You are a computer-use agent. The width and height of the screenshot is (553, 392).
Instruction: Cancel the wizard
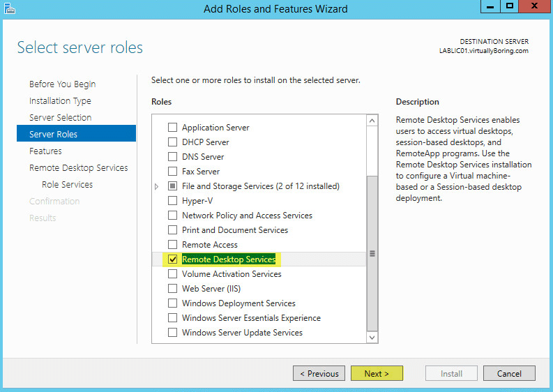(x=509, y=373)
